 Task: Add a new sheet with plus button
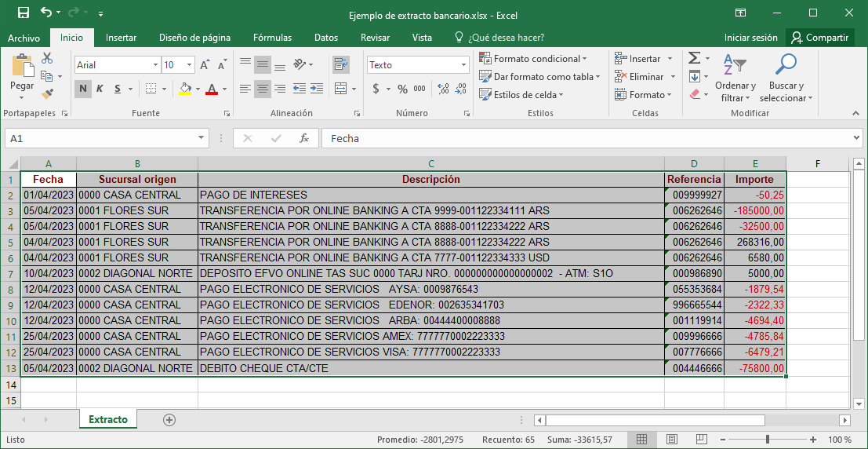click(169, 420)
